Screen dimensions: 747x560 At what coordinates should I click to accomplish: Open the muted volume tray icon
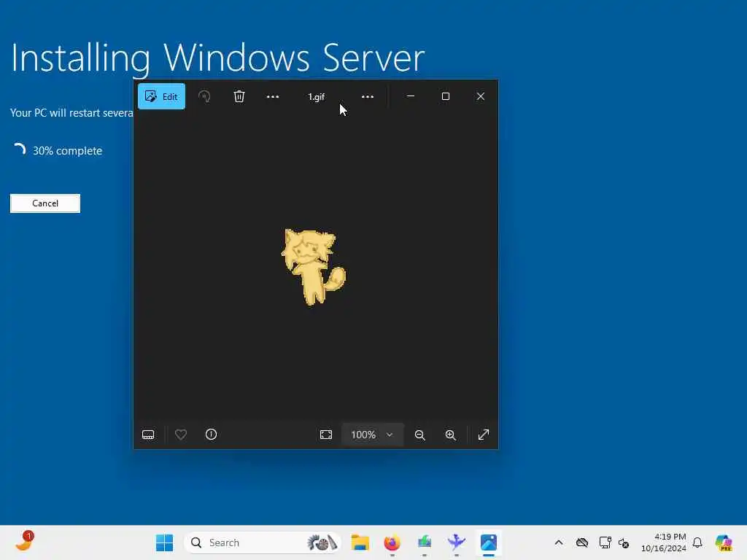[x=624, y=542]
